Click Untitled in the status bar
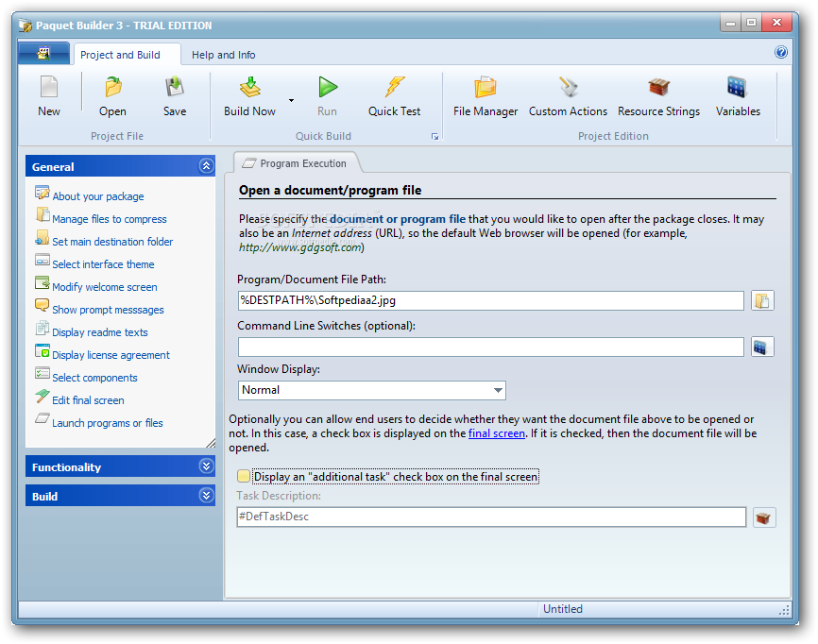 click(x=562, y=608)
